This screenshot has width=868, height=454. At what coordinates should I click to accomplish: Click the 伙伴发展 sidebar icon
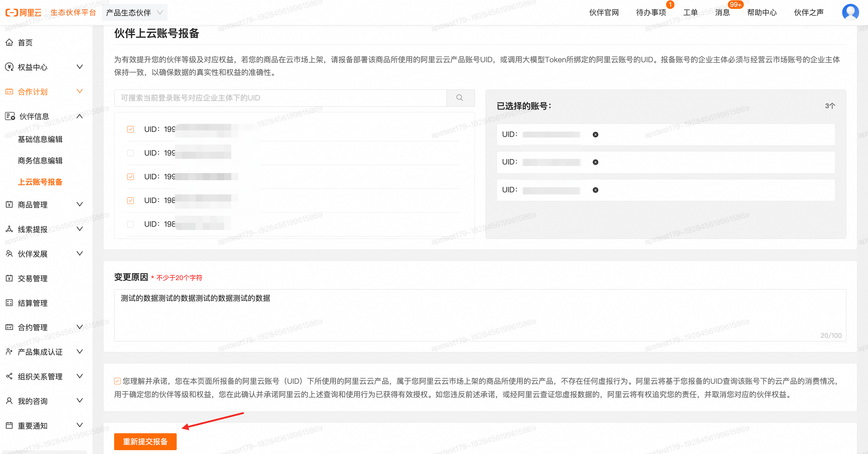point(9,254)
